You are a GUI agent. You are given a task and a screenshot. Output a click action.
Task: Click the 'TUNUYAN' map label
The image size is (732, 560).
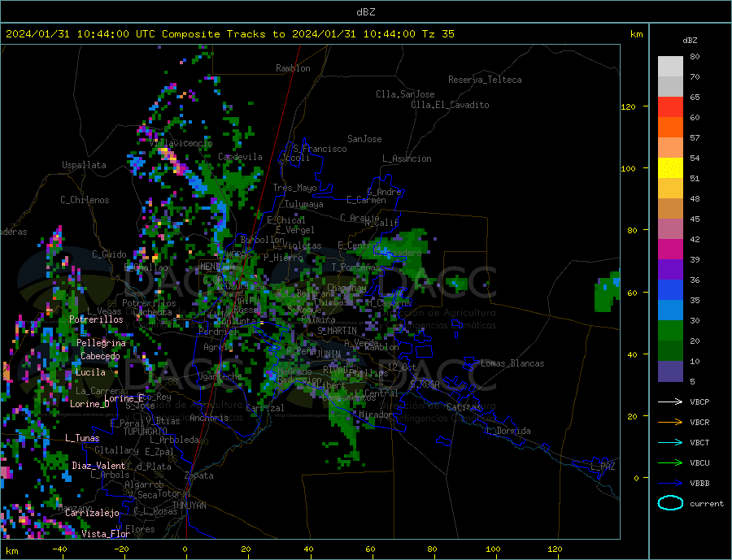coord(189,505)
